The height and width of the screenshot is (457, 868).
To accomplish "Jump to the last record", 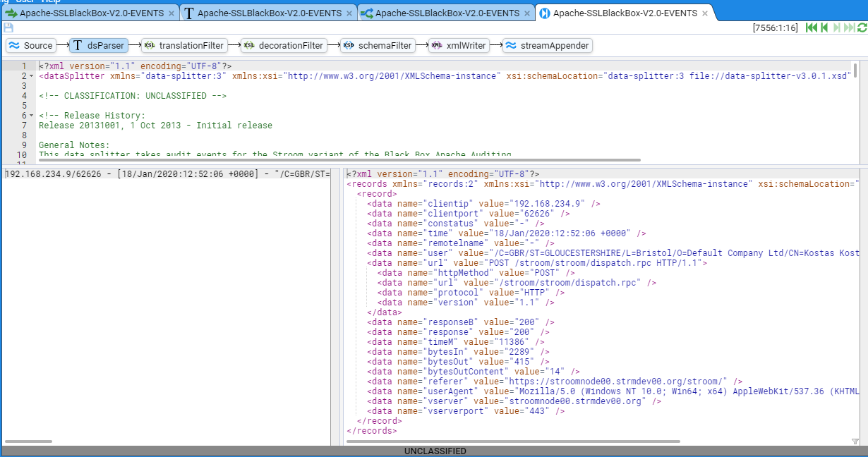I will (x=849, y=28).
